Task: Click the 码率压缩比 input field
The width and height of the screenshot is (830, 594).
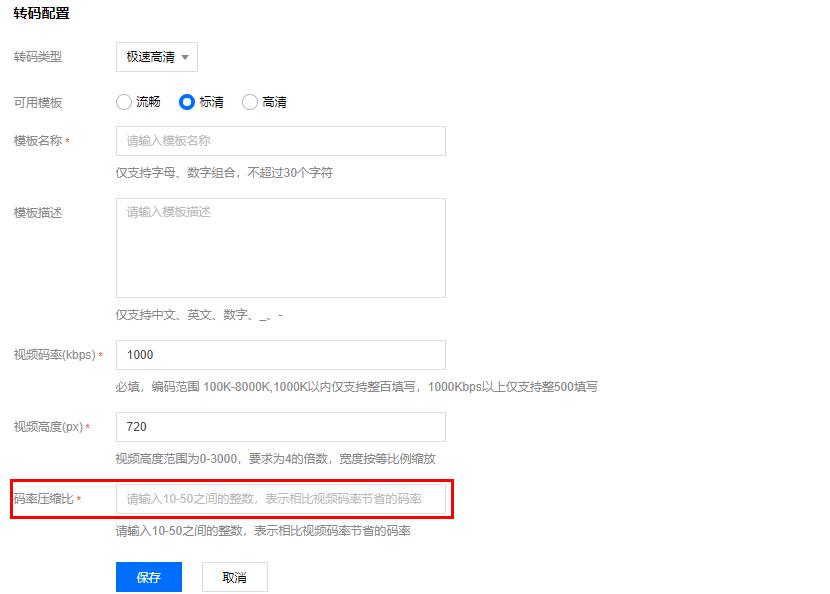Action: click(x=281, y=499)
